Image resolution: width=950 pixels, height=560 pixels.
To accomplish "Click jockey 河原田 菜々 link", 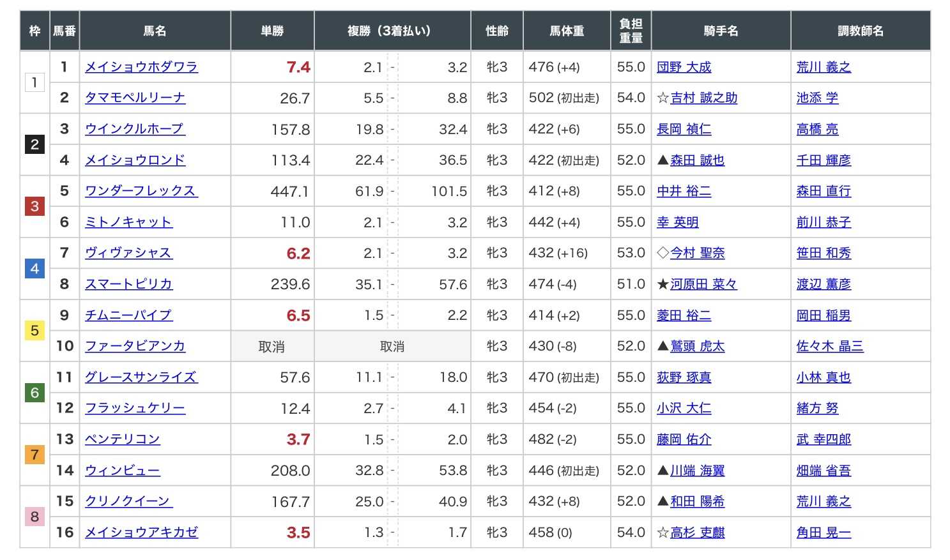I will click(x=703, y=284).
